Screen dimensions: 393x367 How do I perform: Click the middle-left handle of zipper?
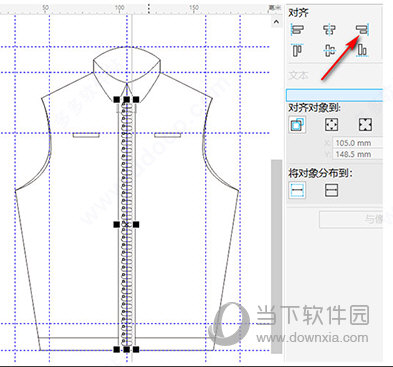click(x=116, y=225)
